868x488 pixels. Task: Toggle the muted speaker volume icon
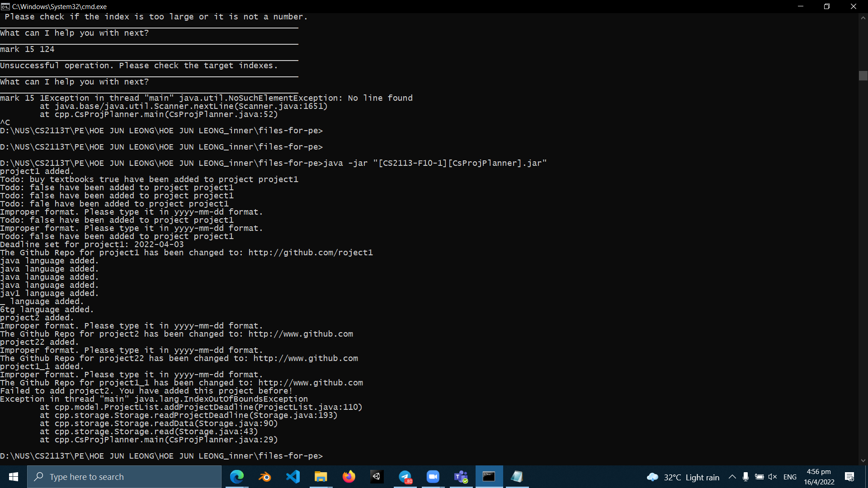(x=773, y=477)
